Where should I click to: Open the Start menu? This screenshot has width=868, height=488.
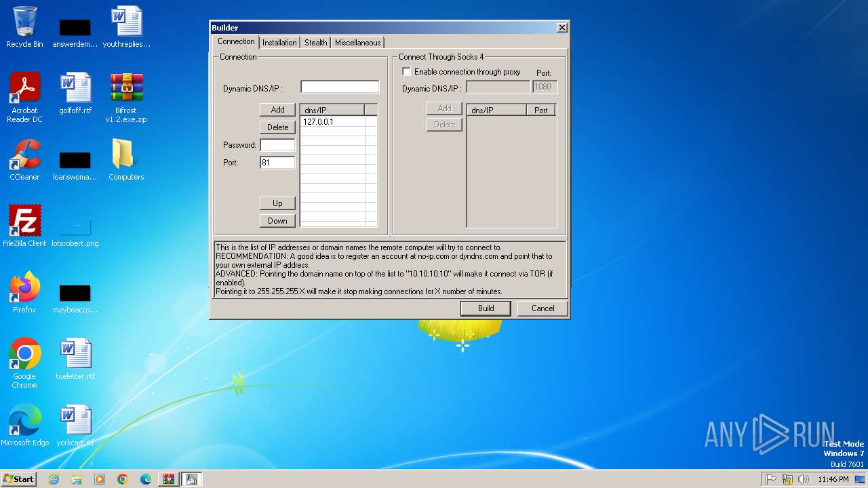tap(18, 479)
